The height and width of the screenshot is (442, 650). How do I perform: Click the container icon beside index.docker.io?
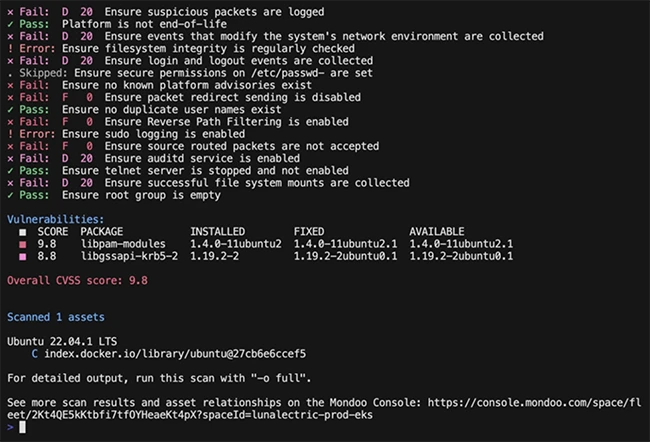[x=35, y=353]
